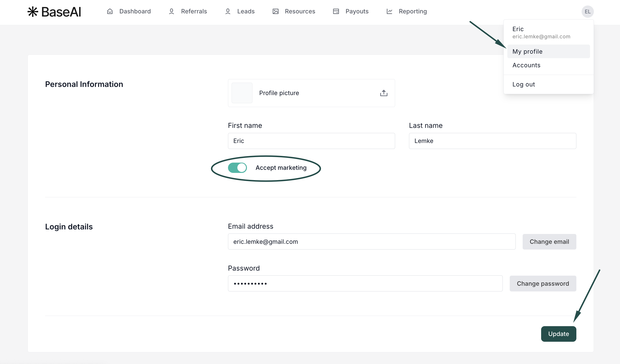Screen dimensions: 620x364
Task: Open the EL avatar user menu
Action: pos(588,11)
